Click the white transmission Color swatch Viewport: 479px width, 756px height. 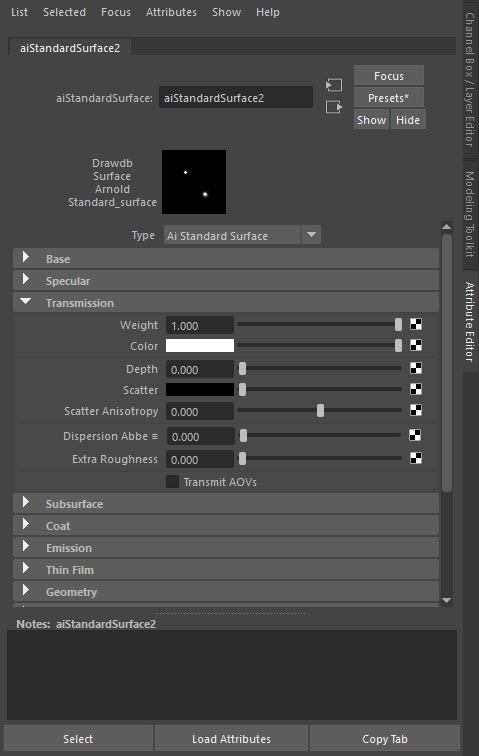[200, 345]
